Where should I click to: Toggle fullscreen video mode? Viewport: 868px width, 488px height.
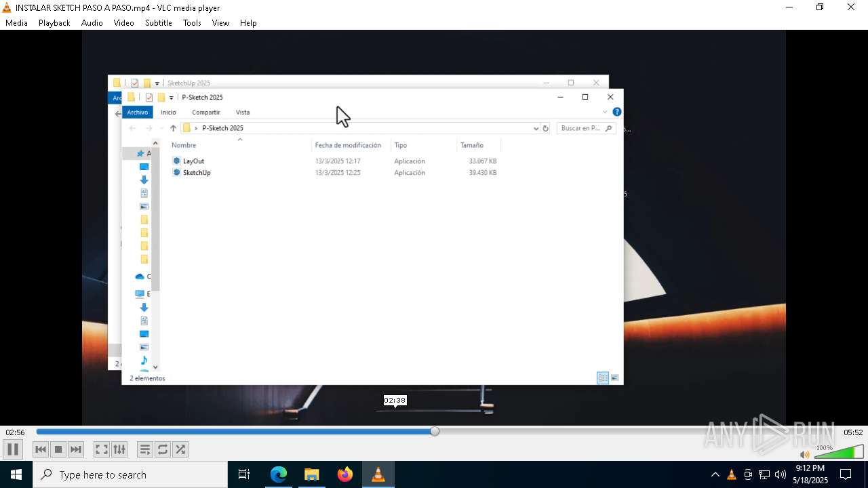tap(102, 449)
